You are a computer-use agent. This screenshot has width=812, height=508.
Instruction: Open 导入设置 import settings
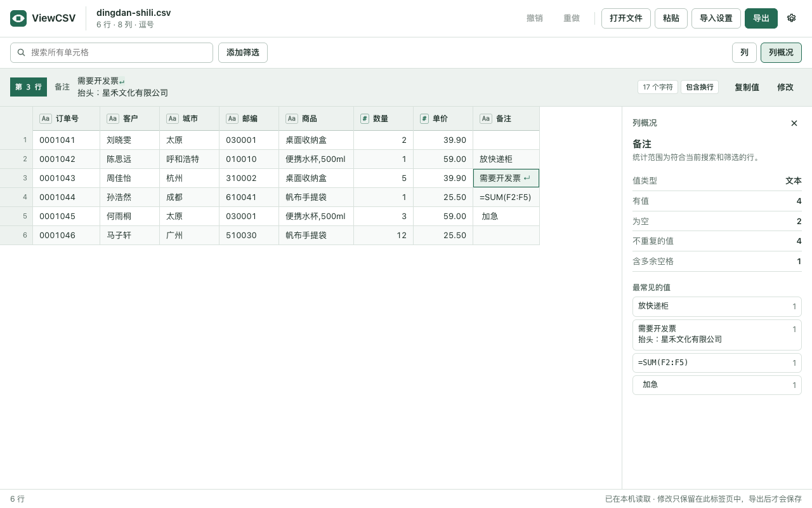pos(716,18)
